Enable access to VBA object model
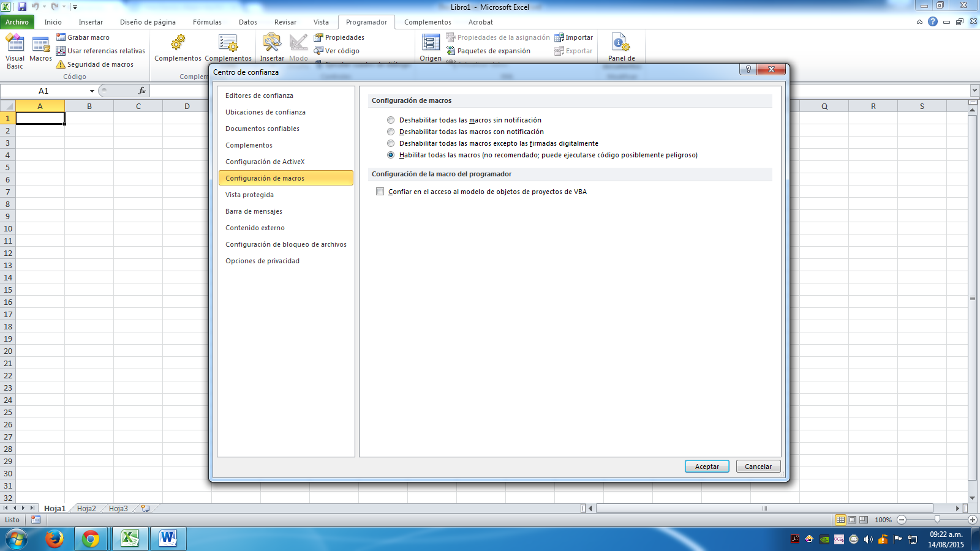This screenshot has width=980, height=551. coord(380,192)
